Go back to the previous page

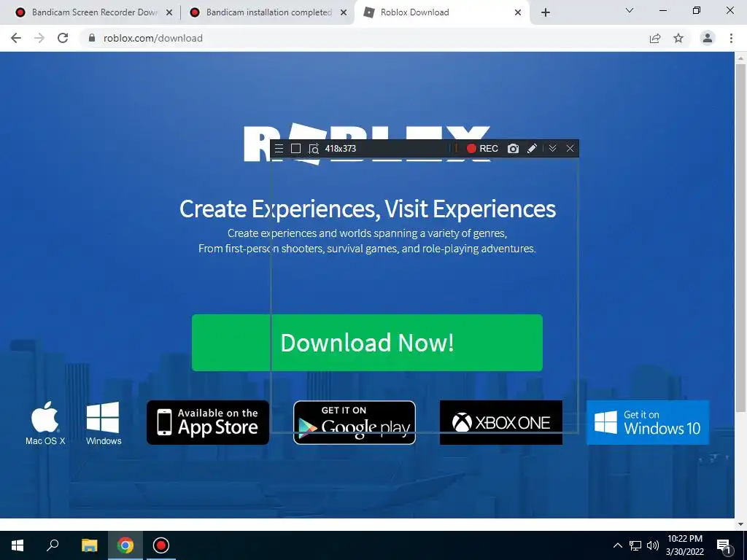coord(16,38)
